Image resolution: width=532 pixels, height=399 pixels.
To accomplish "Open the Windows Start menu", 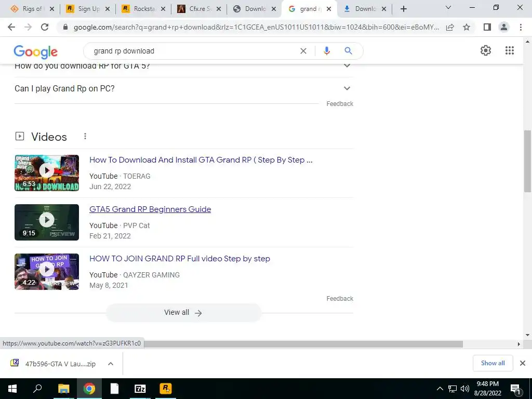I will [12, 389].
